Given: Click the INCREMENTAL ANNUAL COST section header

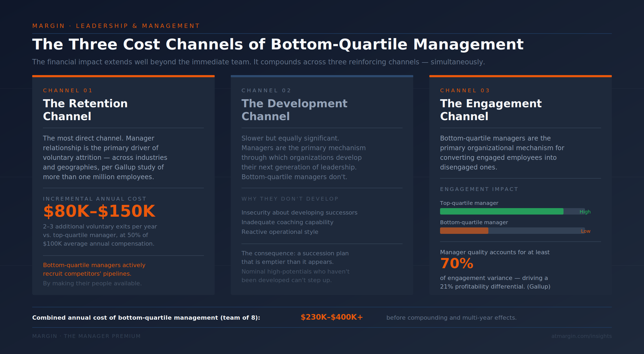Looking at the screenshot, I should coord(95,199).
